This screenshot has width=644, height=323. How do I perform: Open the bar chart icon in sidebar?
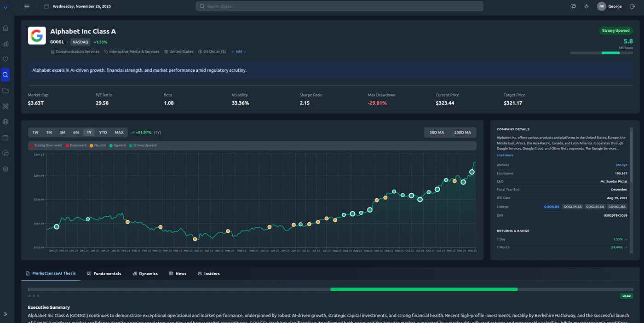click(x=6, y=44)
